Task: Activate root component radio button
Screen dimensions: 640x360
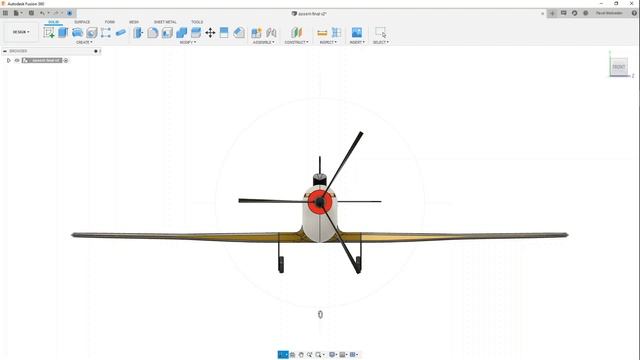Action: pos(66,60)
